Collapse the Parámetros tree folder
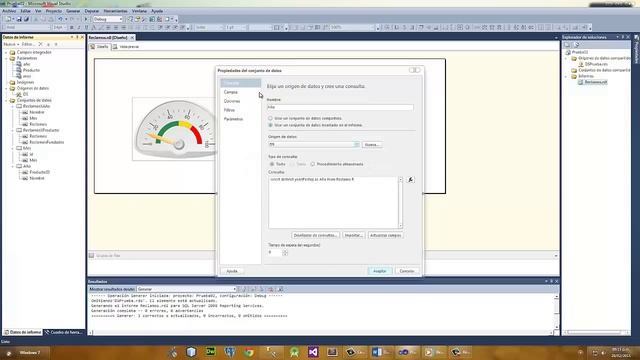Viewport: 640px width, 360px height. (7, 58)
